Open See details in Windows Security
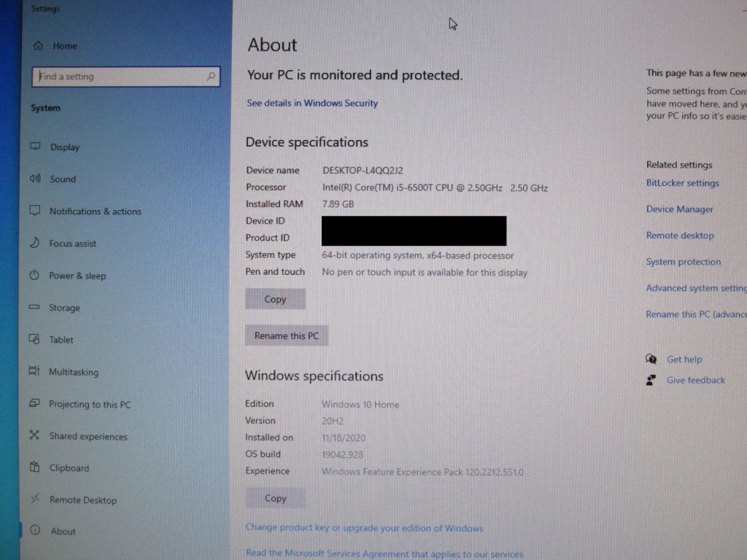The width and height of the screenshot is (747, 560). tap(312, 104)
